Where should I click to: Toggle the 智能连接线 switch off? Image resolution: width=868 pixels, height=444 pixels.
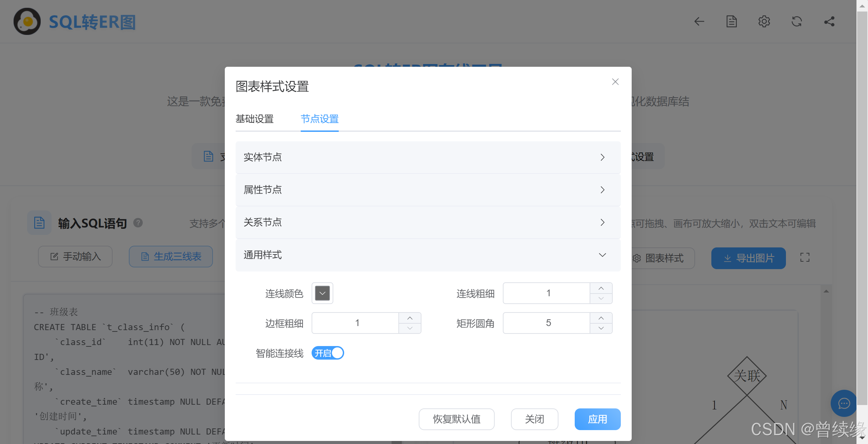coord(328,353)
